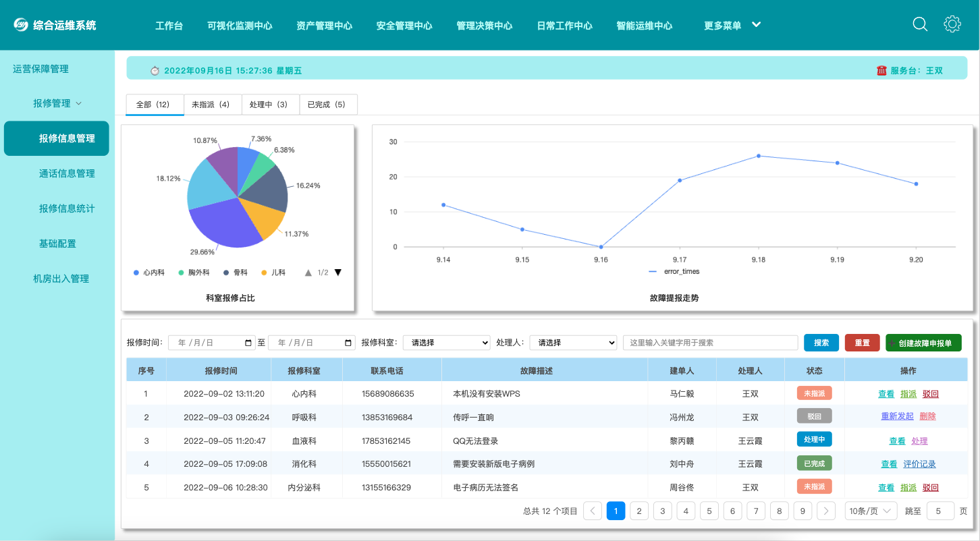Go to previous page arrow in pagination
This screenshot has width=980, height=541.
coord(593,511)
